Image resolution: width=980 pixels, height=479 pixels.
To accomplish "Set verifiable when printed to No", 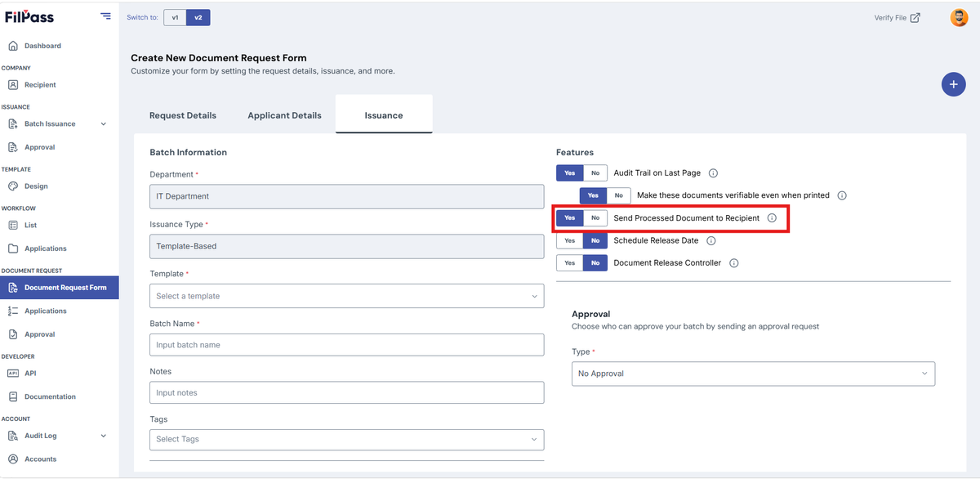I will [x=618, y=195].
